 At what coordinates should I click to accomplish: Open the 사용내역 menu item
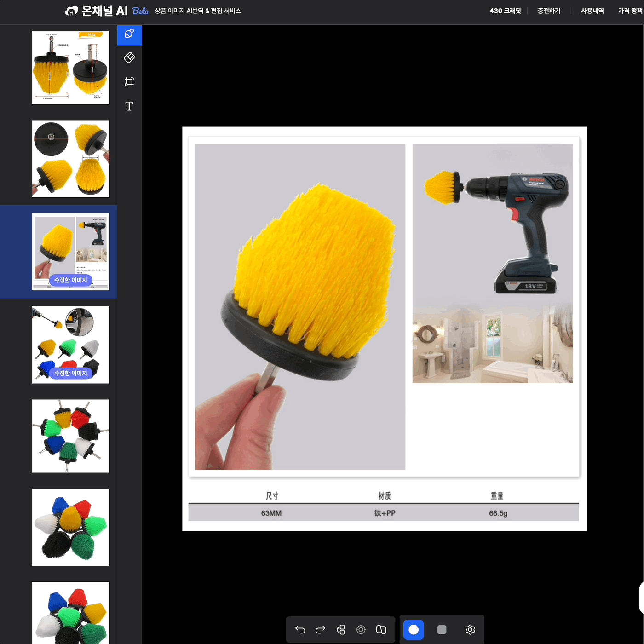592,11
